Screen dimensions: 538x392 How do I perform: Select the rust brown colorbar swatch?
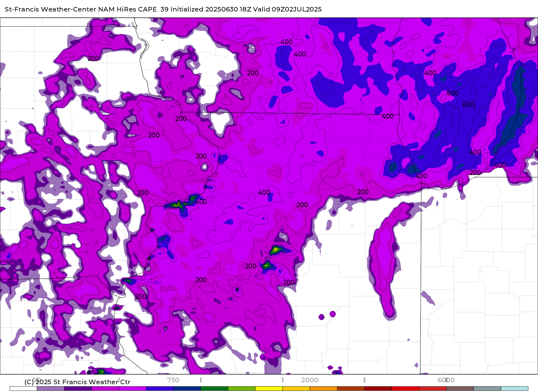click(x=351, y=389)
